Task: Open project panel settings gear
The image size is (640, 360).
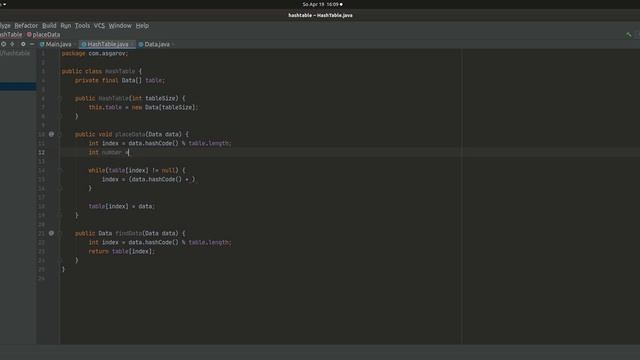Action: tap(23, 44)
